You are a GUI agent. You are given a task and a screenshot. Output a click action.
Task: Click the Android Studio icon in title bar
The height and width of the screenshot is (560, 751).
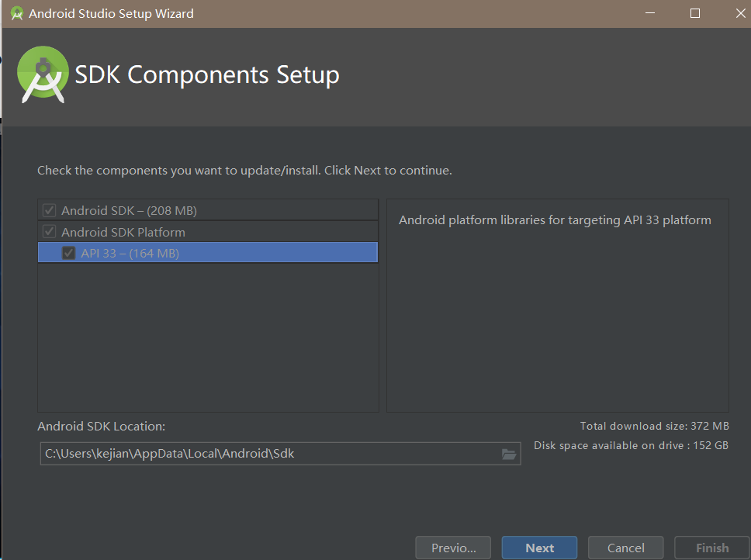[x=16, y=13]
